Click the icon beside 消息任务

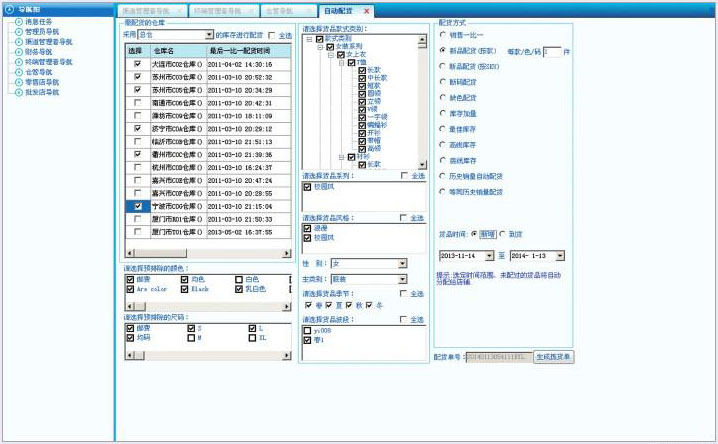[19, 22]
